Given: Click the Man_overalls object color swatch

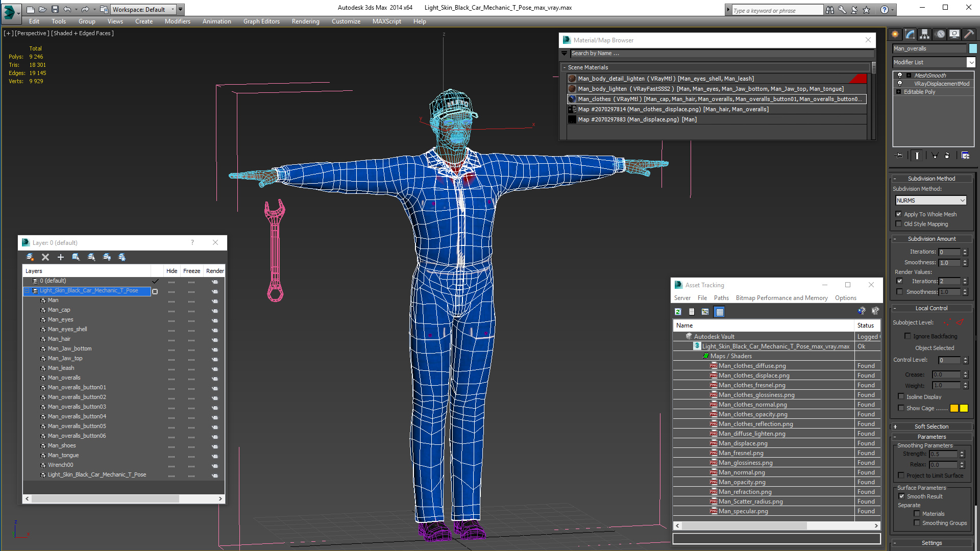Looking at the screenshot, I should click(973, 48).
